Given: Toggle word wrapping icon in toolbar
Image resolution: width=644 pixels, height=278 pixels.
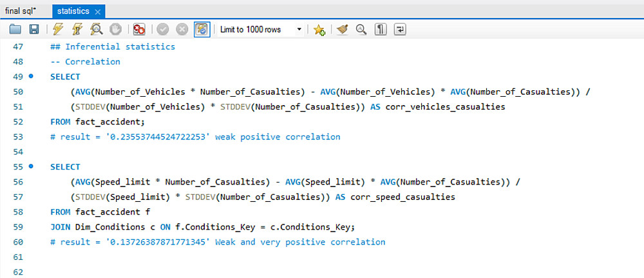Looking at the screenshot, I should tap(400, 30).
